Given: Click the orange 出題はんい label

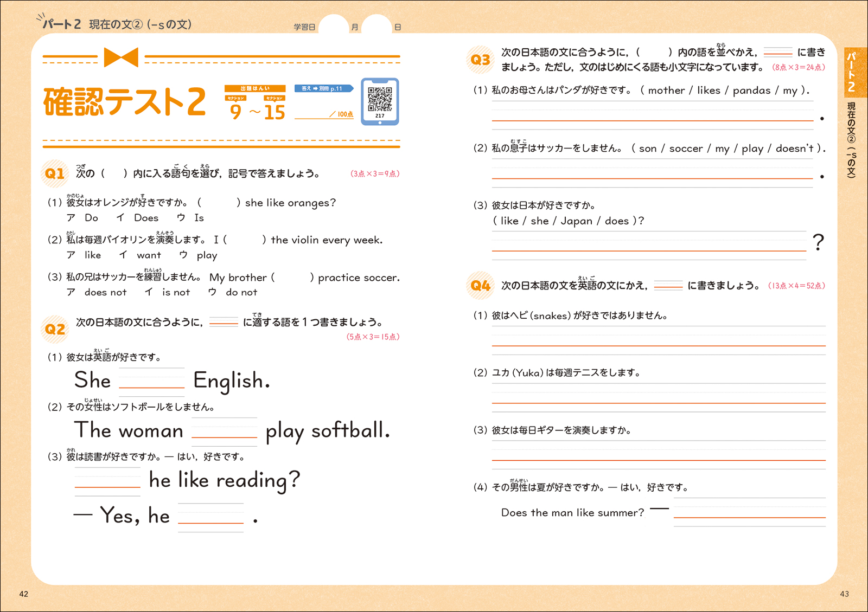Looking at the screenshot, I should tap(255, 88).
